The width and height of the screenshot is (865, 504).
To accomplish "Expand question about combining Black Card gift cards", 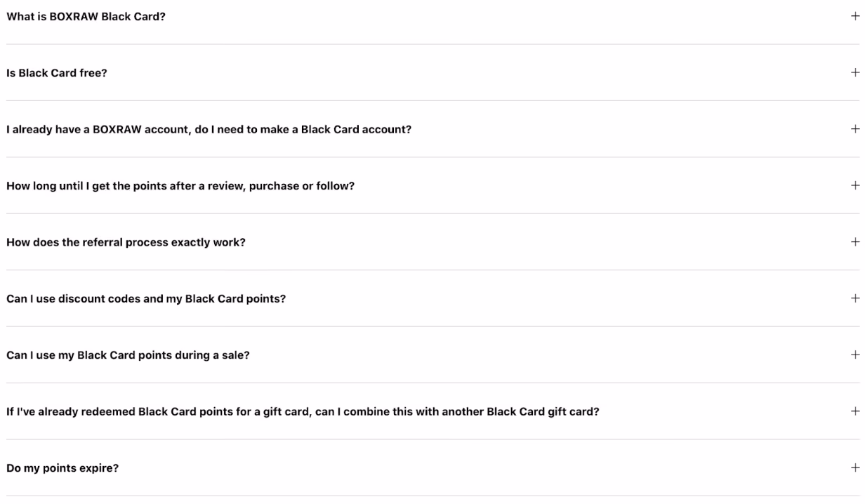I will [x=432, y=411].
